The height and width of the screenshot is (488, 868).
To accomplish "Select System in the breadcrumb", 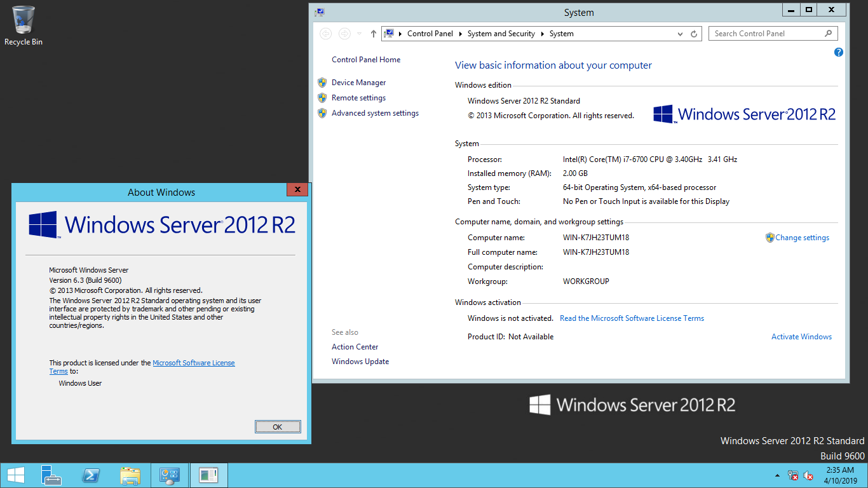I will [562, 34].
